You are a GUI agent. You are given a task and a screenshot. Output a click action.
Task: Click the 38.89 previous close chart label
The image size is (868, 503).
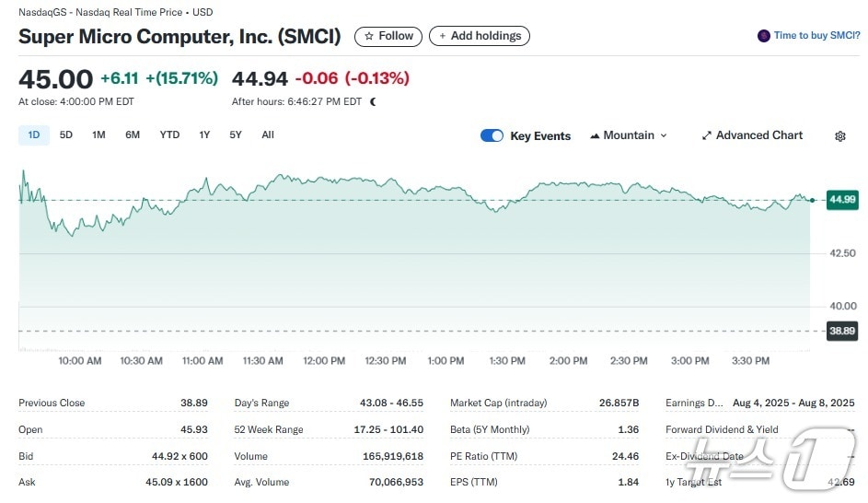(x=841, y=331)
